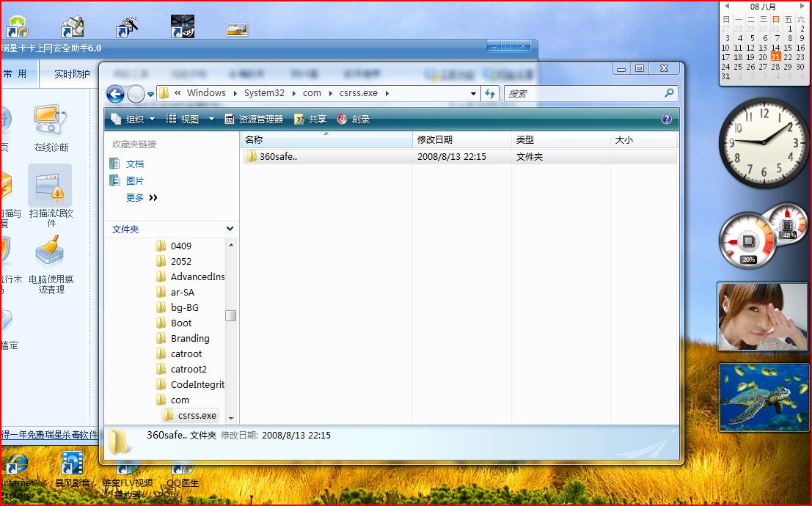Switch to the 实时防护 tab
The image size is (812, 506).
(x=72, y=74)
